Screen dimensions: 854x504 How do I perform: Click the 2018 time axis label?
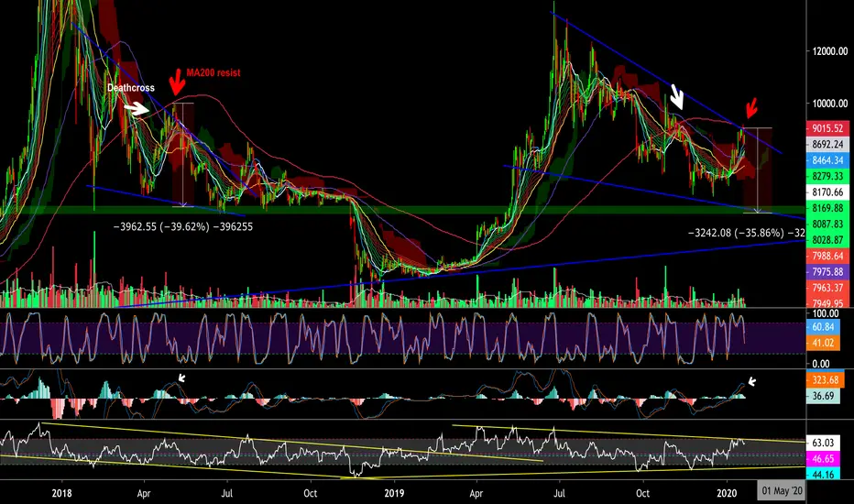tap(61, 493)
